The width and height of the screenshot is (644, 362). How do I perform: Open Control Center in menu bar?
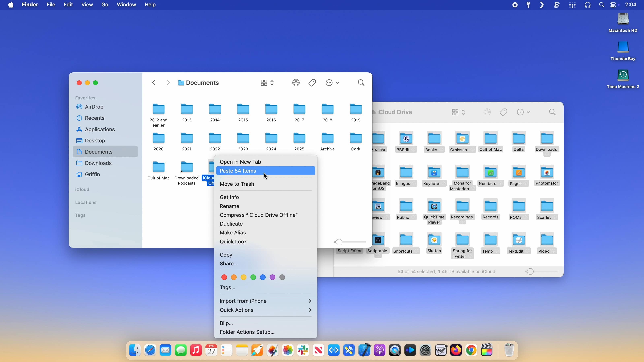[x=613, y=5]
